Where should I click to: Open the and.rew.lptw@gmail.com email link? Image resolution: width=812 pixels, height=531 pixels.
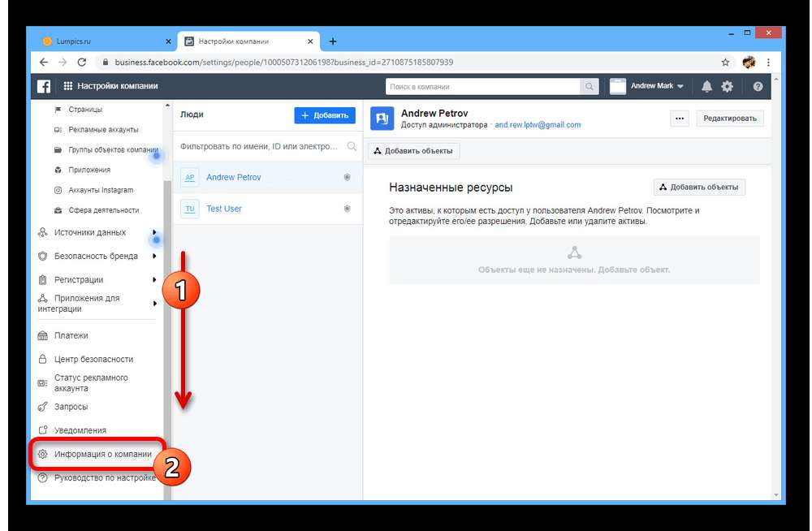click(x=538, y=125)
